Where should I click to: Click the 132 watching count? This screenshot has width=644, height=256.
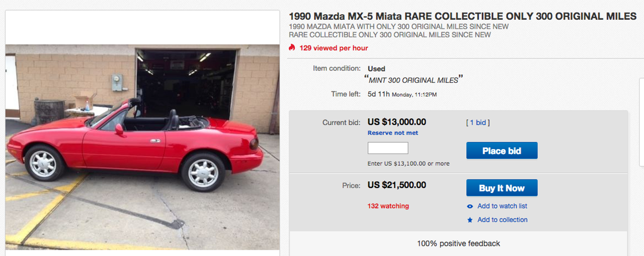point(388,206)
